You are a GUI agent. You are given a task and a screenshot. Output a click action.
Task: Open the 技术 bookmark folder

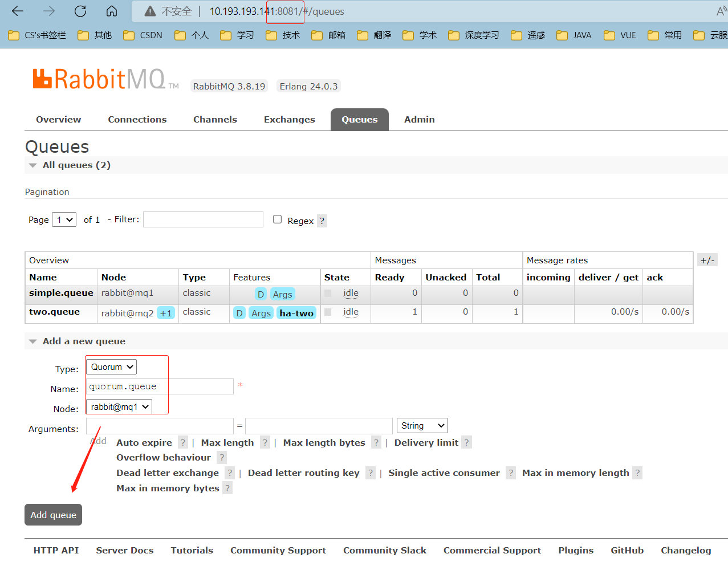tap(283, 35)
